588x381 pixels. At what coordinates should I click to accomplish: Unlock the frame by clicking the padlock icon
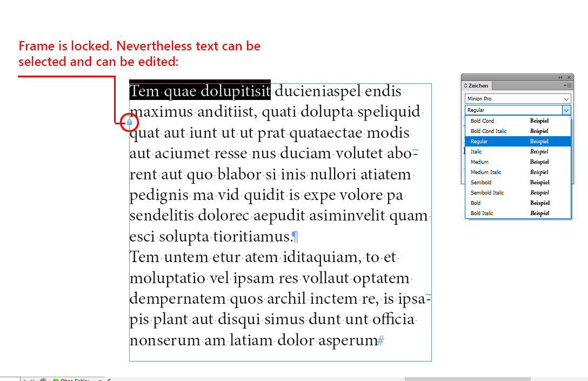click(x=129, y=123)
